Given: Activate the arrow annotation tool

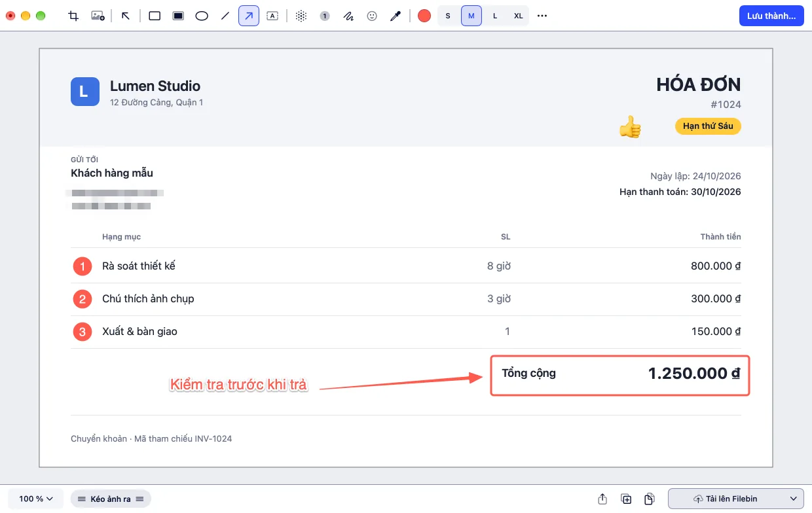Looking at the screenshot, I should 249,16.
